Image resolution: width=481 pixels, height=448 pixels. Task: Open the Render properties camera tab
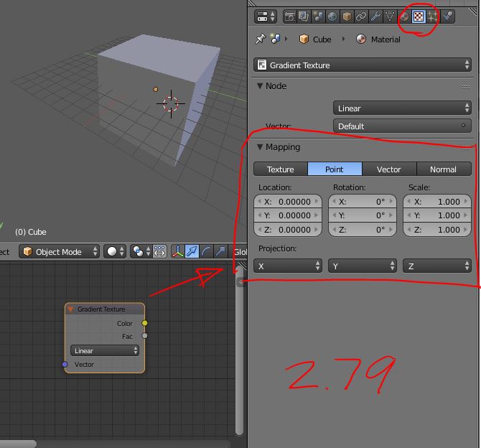point(289,17)
